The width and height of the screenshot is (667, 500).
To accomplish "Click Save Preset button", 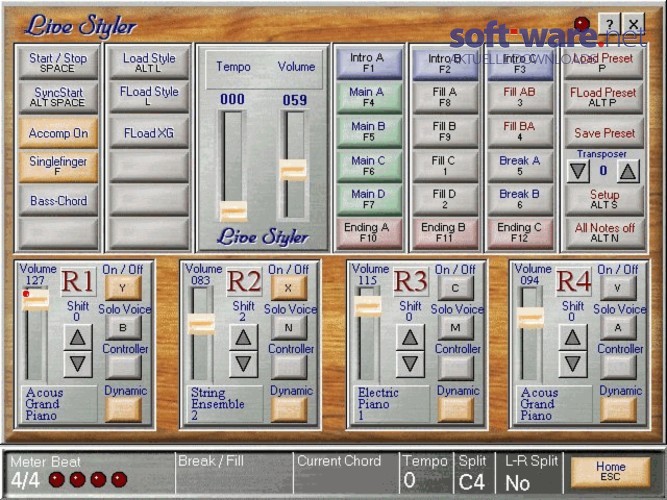I will click(604, 133).
